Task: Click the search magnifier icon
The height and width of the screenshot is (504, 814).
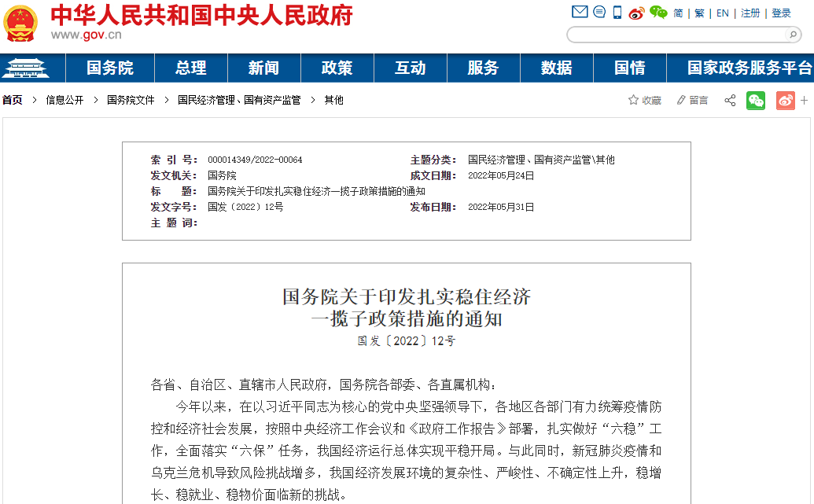Action: point(792,35)
